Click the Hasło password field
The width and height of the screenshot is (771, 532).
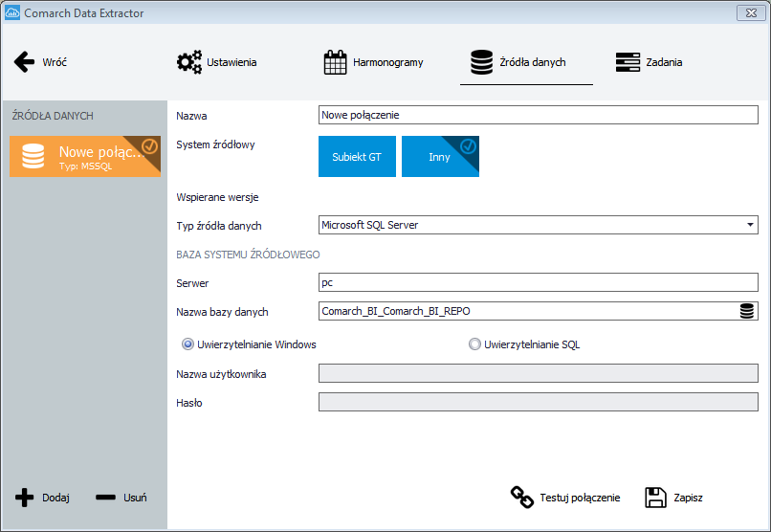pos(539,402)
